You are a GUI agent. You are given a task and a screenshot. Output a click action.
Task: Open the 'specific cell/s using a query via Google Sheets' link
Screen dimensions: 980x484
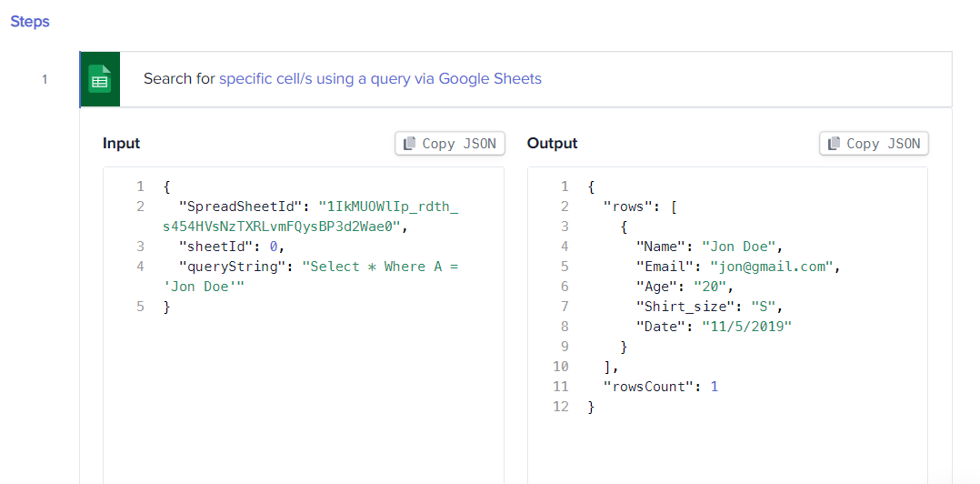tap(380, 79)
